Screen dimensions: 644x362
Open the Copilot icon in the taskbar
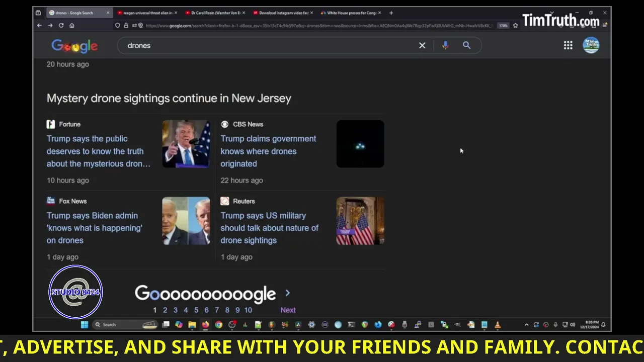point(179,325)
